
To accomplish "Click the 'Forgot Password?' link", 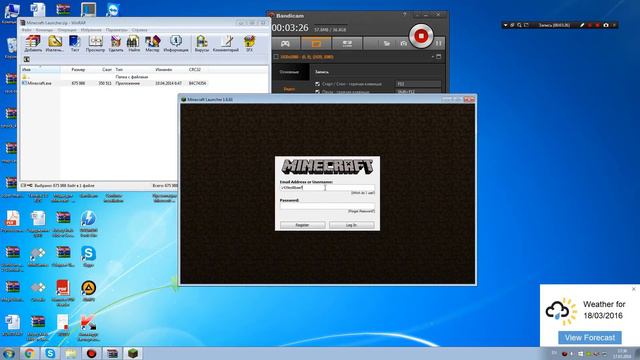I will [361, 211].
